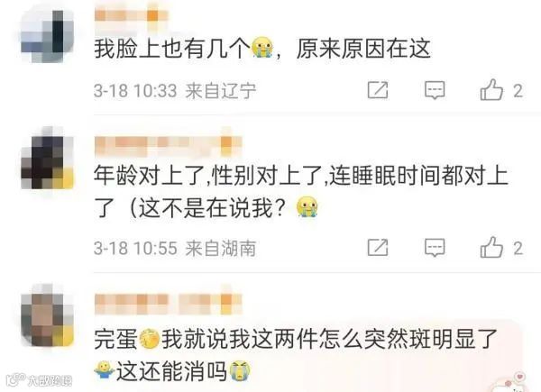
Task: Tap the comment text 我脸上也有几个
Action: [172, 49]
